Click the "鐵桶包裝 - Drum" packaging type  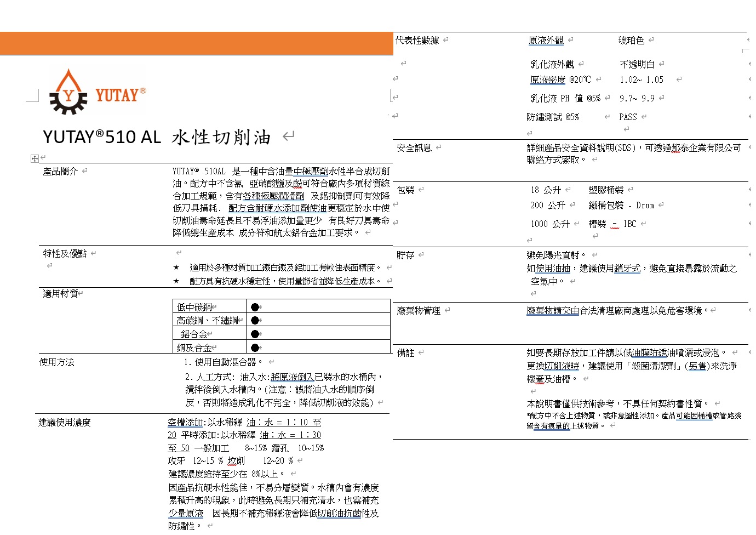tap(622, 205)
